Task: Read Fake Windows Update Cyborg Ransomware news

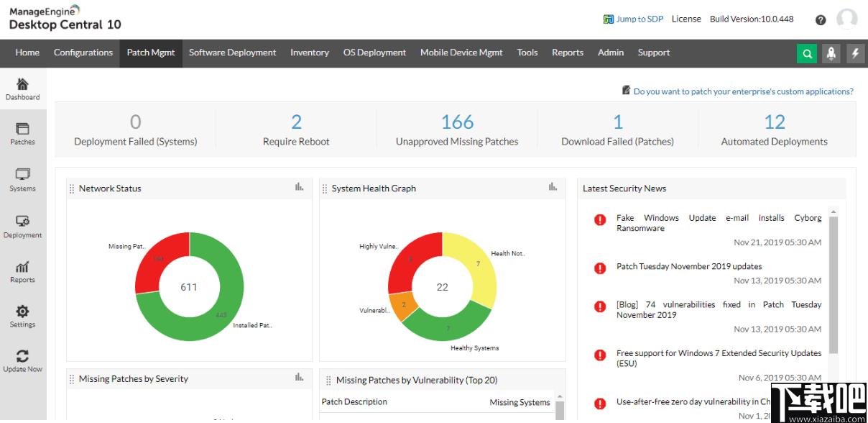Action: (719, 223)
